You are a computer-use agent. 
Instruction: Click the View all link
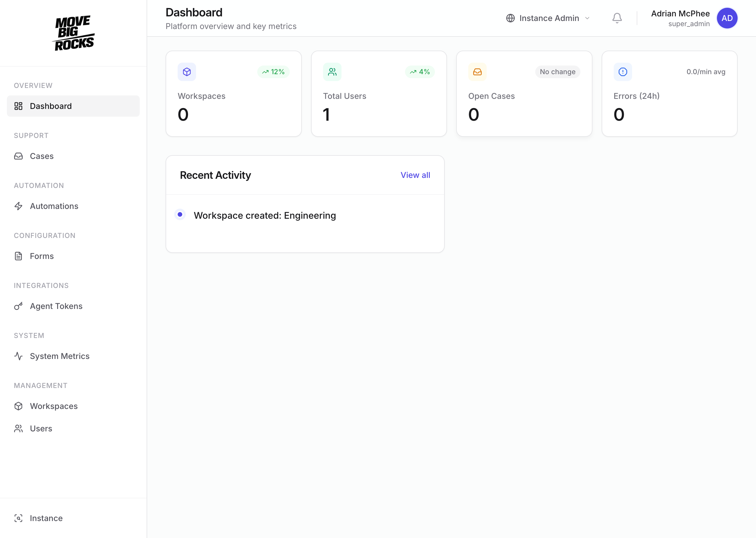[x=415, y=175]
